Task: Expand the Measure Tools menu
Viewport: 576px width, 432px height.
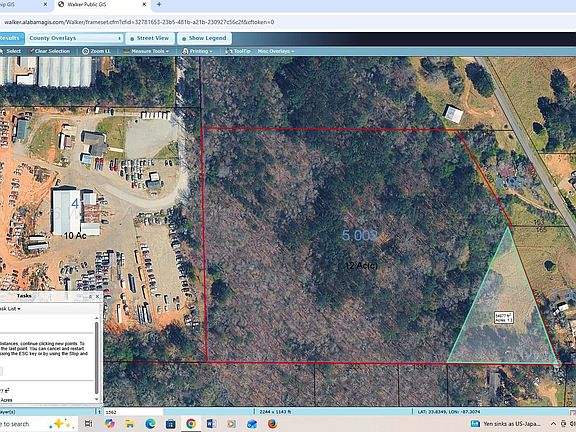Action: (x=146, y=51)
